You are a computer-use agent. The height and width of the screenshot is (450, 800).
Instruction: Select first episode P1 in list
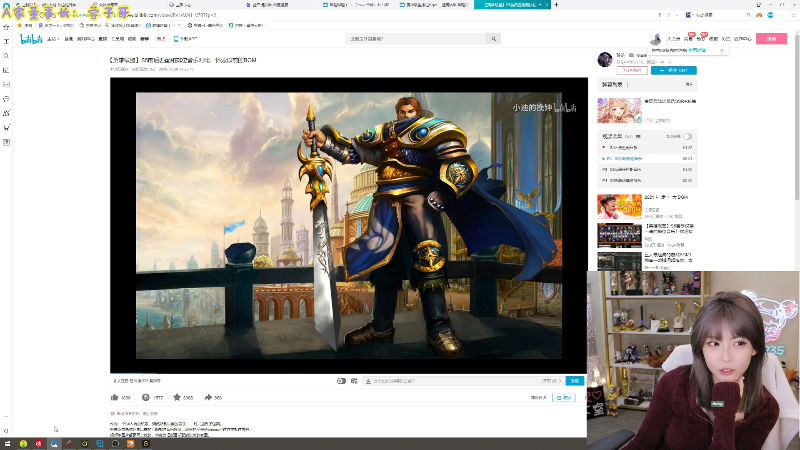pyautogui.click(x=647, y=147)
